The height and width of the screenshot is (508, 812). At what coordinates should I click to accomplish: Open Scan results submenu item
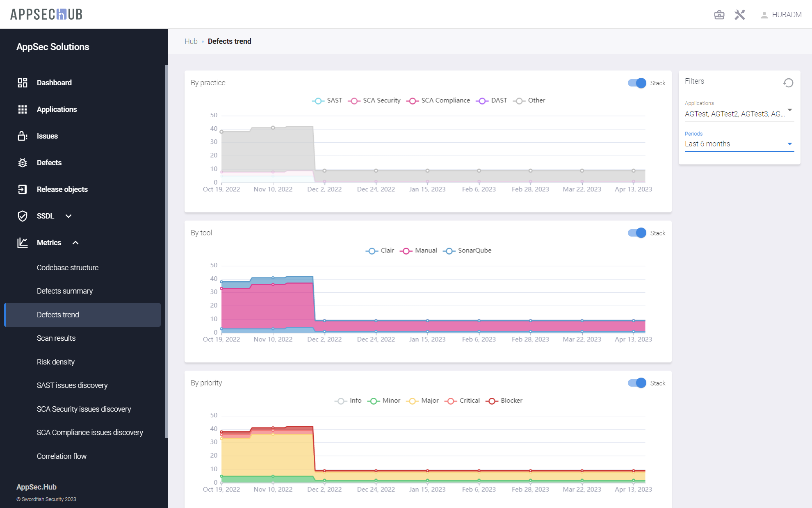pyautogui.click(x=56, y=338)
